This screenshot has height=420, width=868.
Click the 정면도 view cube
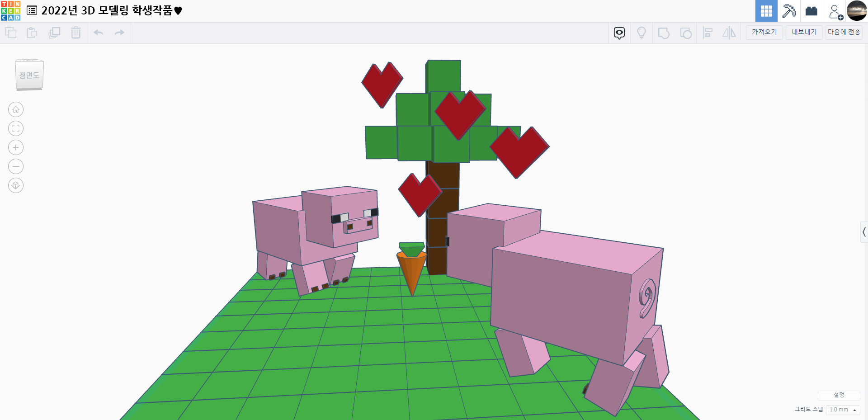tap(29, 75)
